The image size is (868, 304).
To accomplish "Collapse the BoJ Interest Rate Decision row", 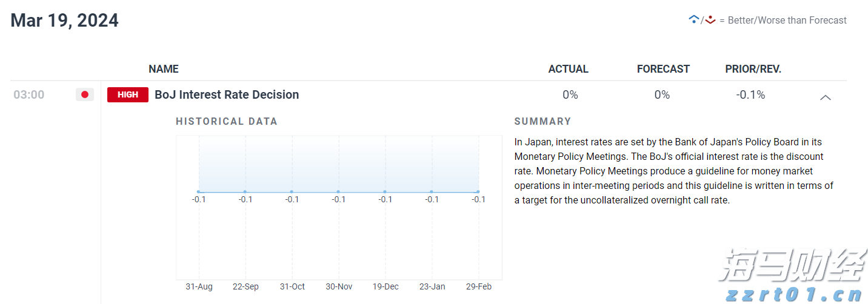I will 825,97.
